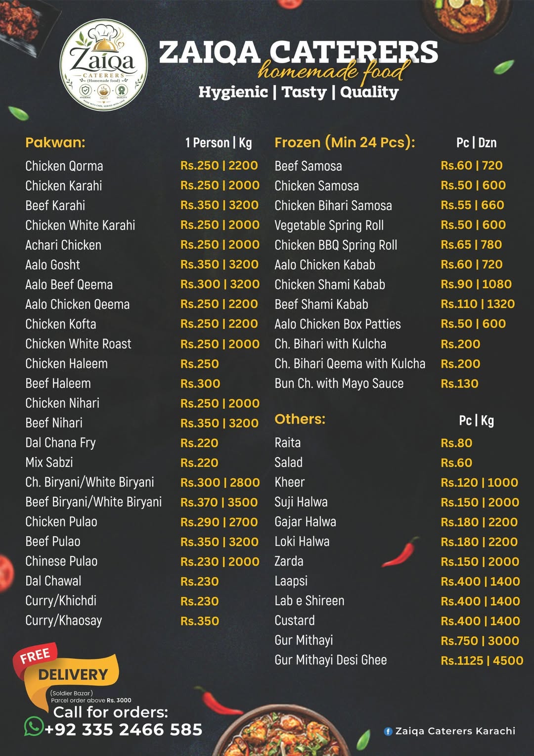Click the Facebook icon near Zaiqa Caterers Karachi

pos(388,731)
